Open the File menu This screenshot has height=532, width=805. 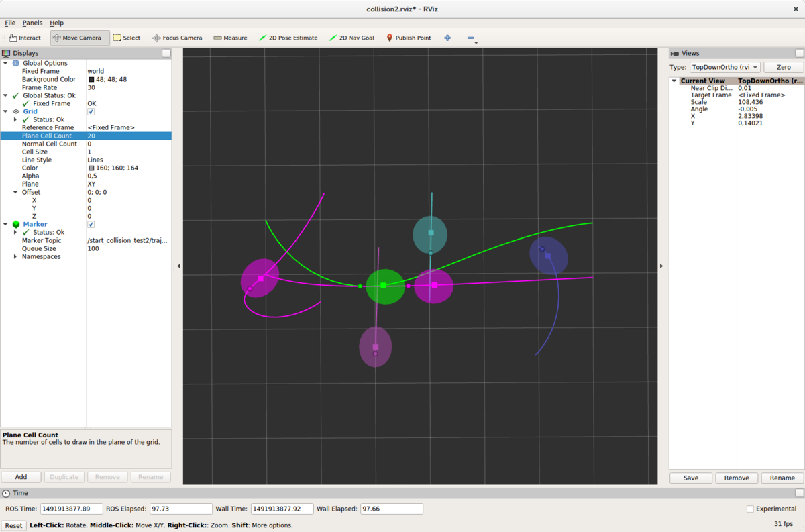click(x=10, y=23)
